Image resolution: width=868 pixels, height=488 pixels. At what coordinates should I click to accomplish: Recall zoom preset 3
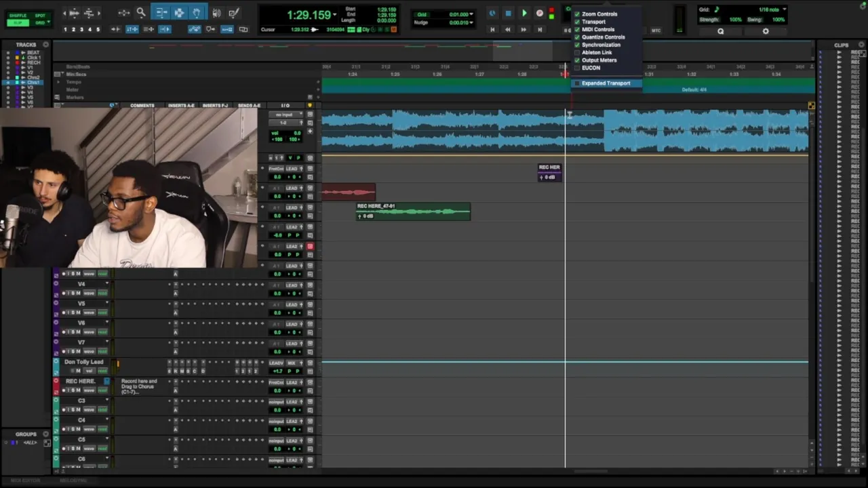pos(81,29)
